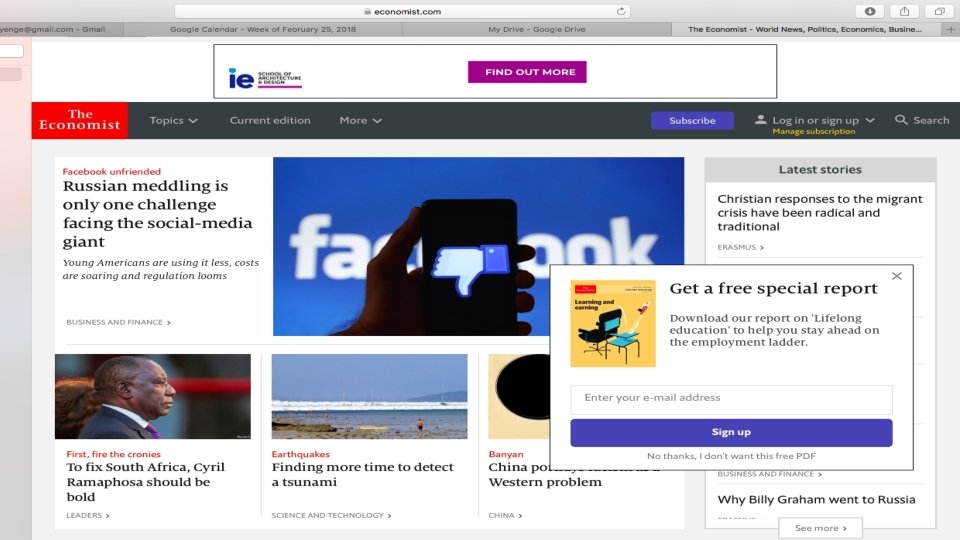Open the Current edition page
Image resolution: width=960 pixels, height=540 pixels.
pos(270,121)
